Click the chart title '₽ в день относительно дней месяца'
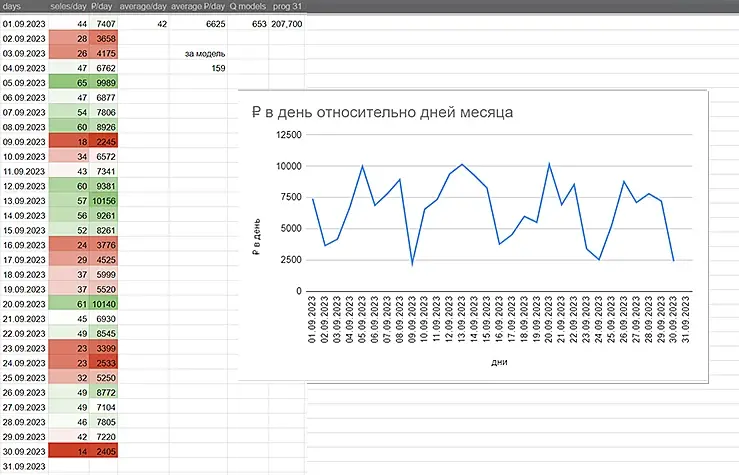 click(x=382, y=112)
